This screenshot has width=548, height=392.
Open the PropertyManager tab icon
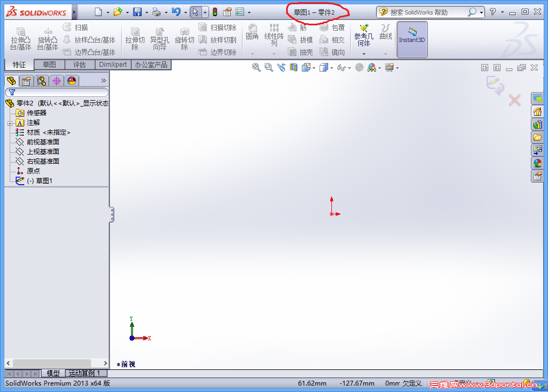pos(26,81)
